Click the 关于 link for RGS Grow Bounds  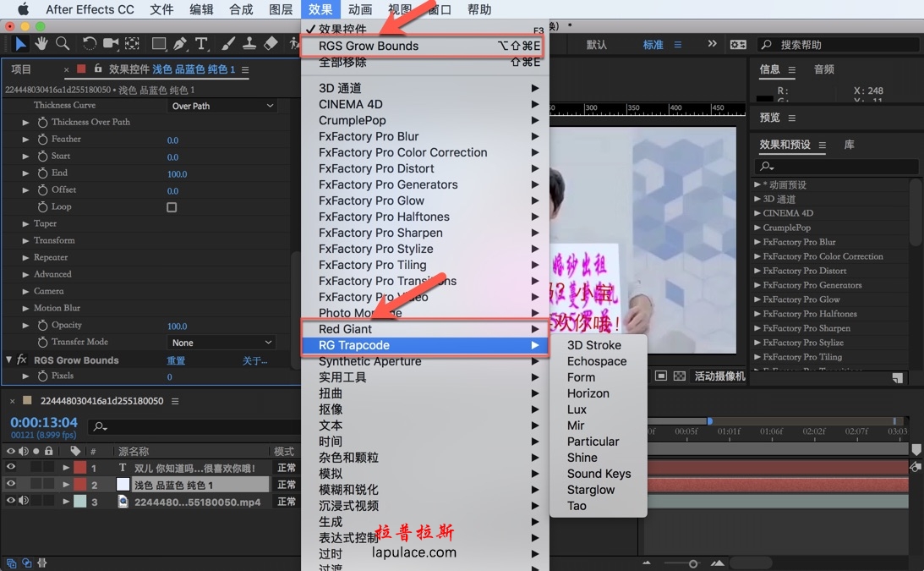(x=254, y=360)
